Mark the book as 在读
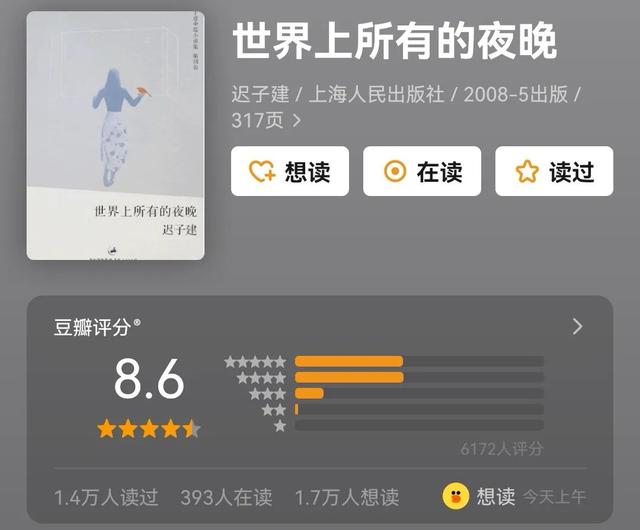The height and width of the screenshot is (530, 640). 422,171
